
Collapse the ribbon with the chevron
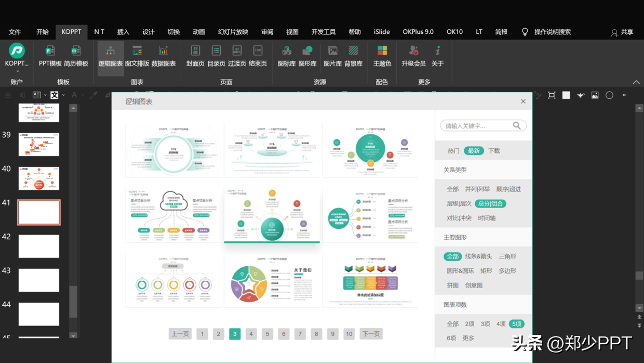click(636, 82)
